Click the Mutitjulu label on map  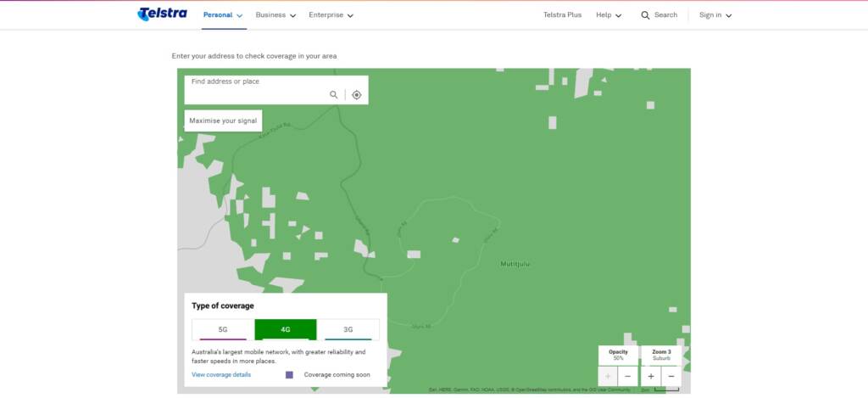coord(515,264)
